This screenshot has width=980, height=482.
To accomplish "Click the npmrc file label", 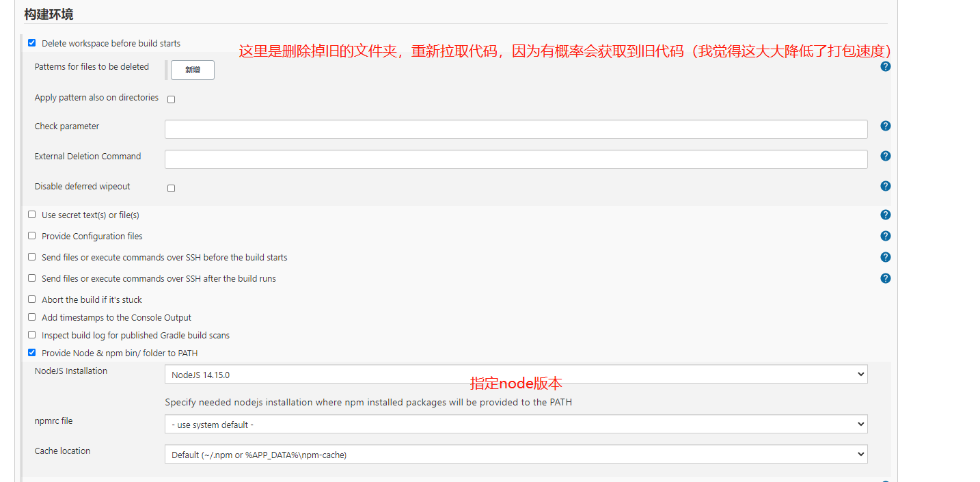I will coord(53,420).
